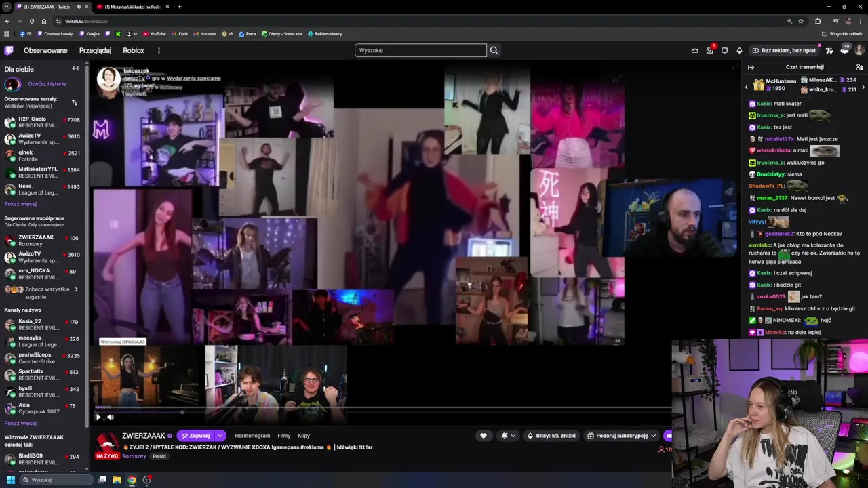Open notifications inbox with red badge
Screen dimensions: 868x488
(x=709, y=50)
